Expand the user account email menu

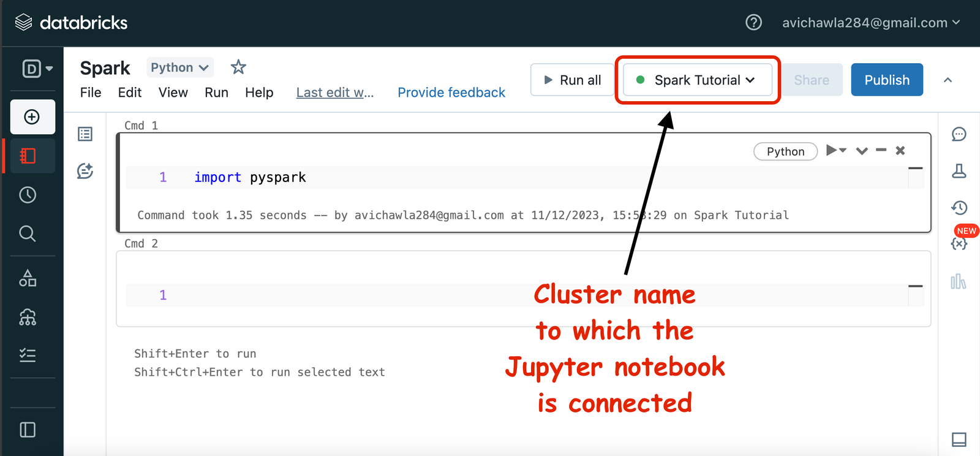(x=870, y=23)
